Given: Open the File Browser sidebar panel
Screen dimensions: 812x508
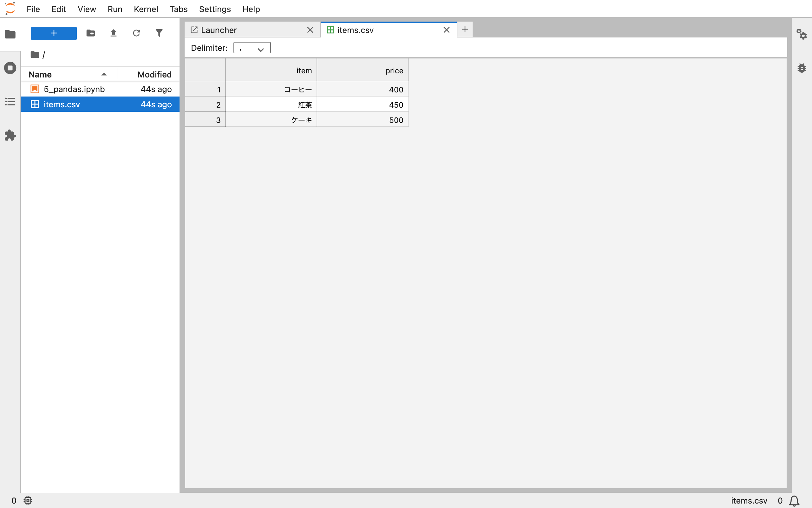Looking at the screenshot, I should [10, 34].
